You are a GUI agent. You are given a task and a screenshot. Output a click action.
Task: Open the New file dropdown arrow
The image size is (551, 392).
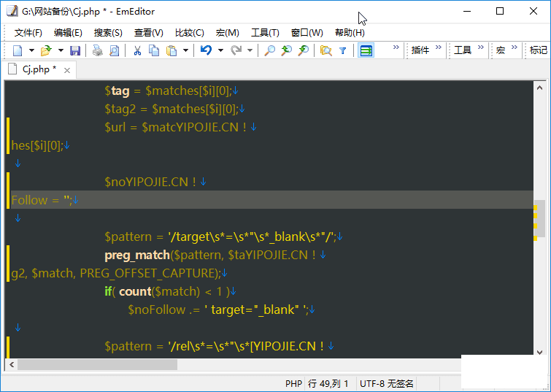coord(31,50)
